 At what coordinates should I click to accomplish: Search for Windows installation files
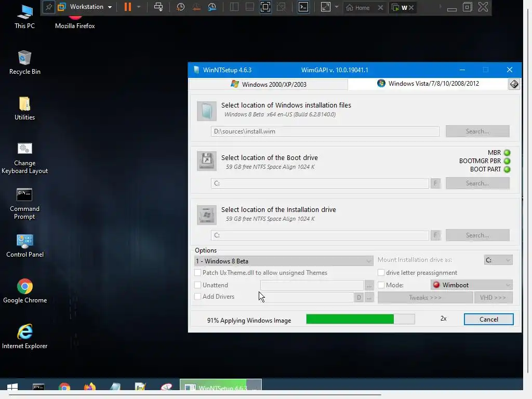click(x=477, y=131)
